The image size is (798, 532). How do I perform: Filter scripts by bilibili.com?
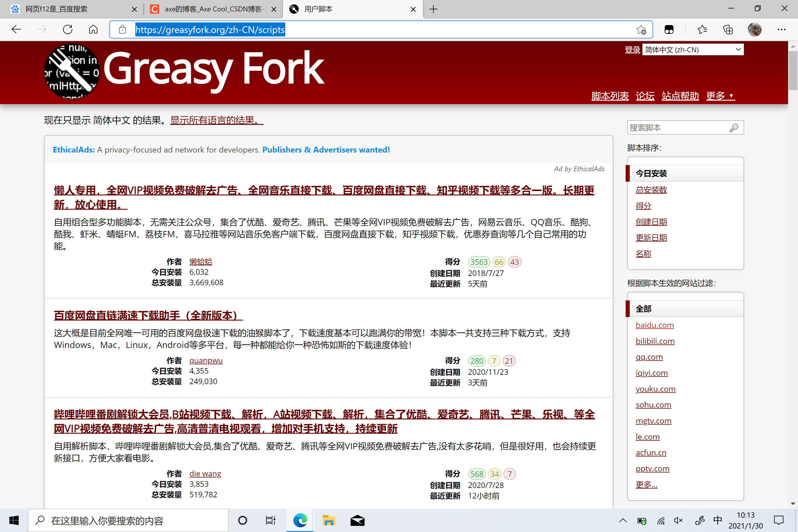(x=655, y=341)
